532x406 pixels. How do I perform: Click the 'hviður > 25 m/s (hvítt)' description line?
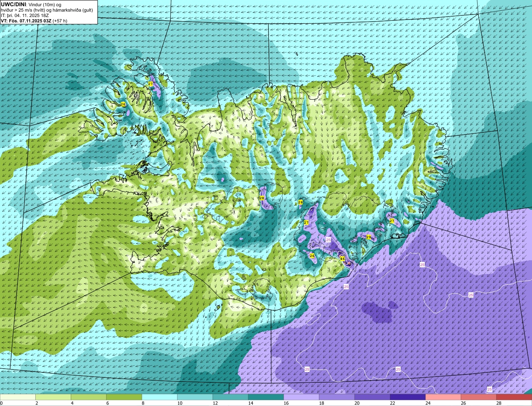pyautogui.click(x=47, y=10)
